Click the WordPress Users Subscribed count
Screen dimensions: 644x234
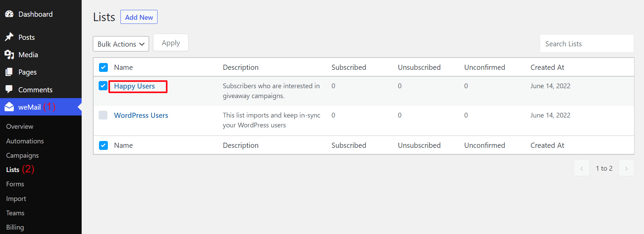[x=333, y=115]
